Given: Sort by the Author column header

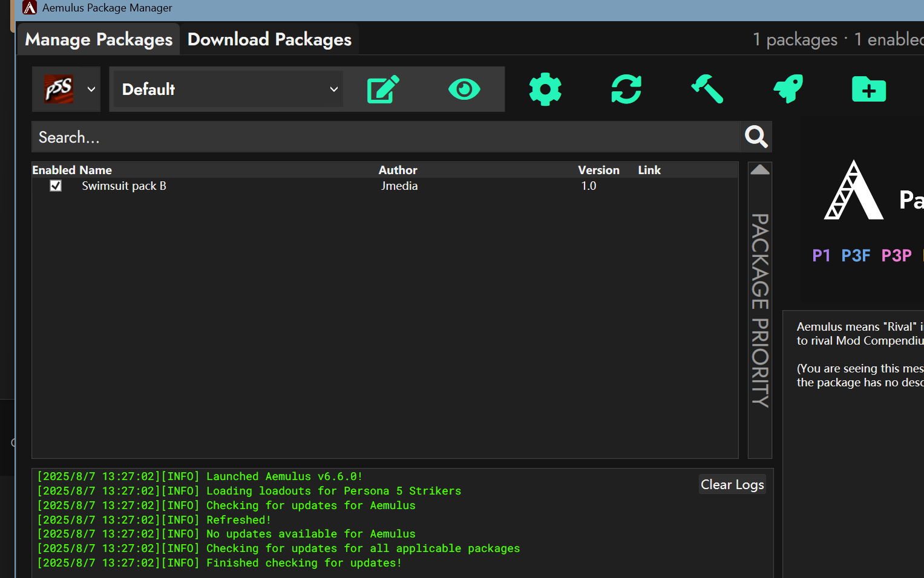Looking at the screenshot, I should click(398, 170).
